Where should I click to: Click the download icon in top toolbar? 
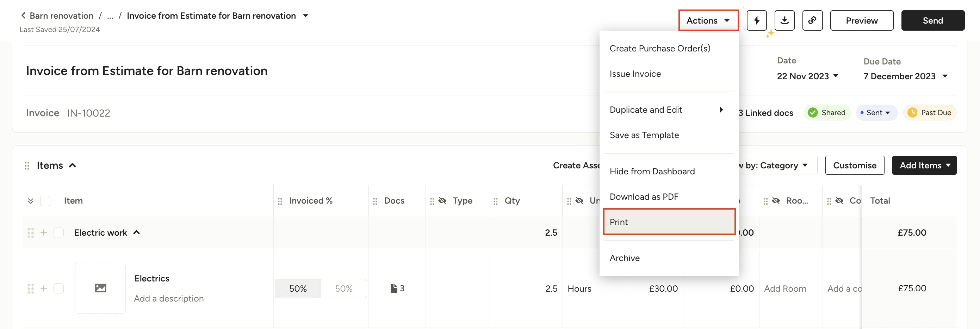click(x=785, y=20)
